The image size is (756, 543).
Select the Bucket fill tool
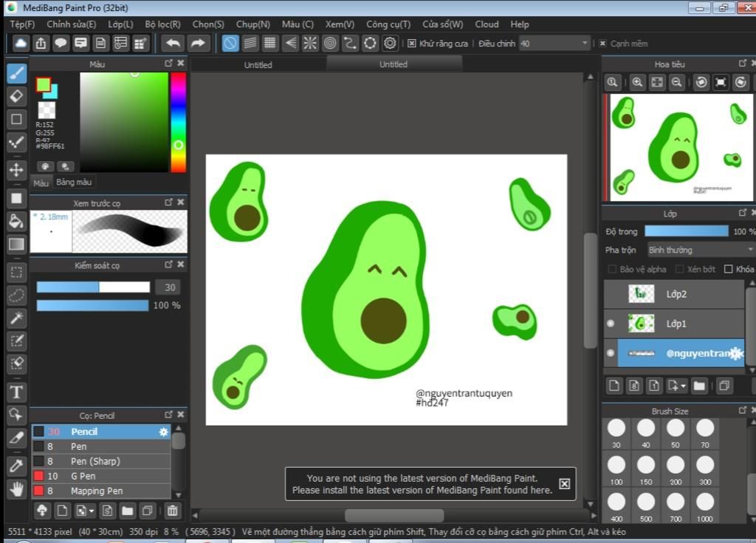pyautogui.click(x=16, y=221)
